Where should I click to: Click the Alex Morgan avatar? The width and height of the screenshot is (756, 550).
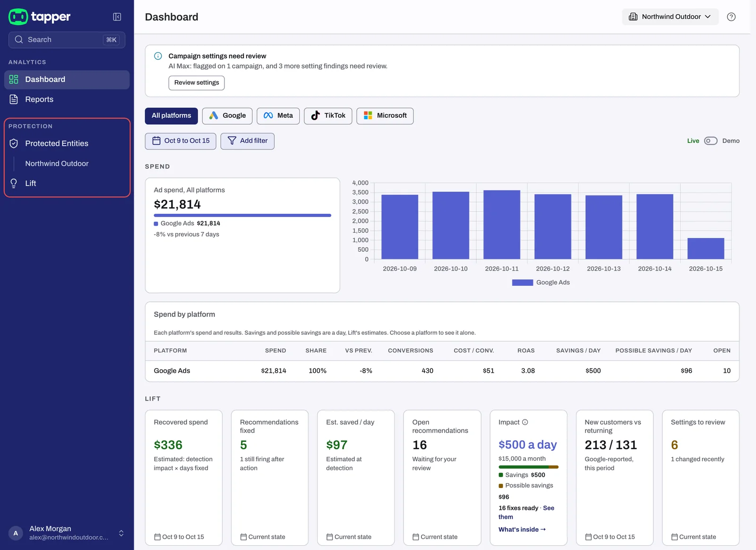pyautogui.click(x=16, y=533)
